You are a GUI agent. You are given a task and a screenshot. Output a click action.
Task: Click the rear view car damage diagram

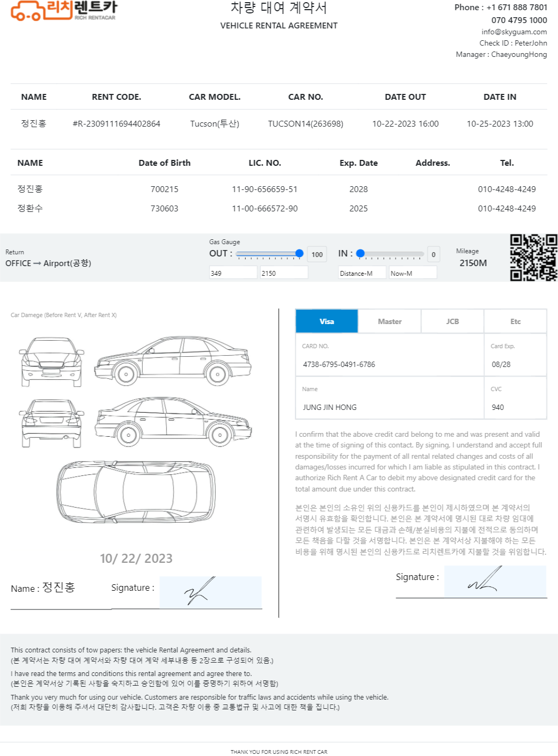[52, 423]
